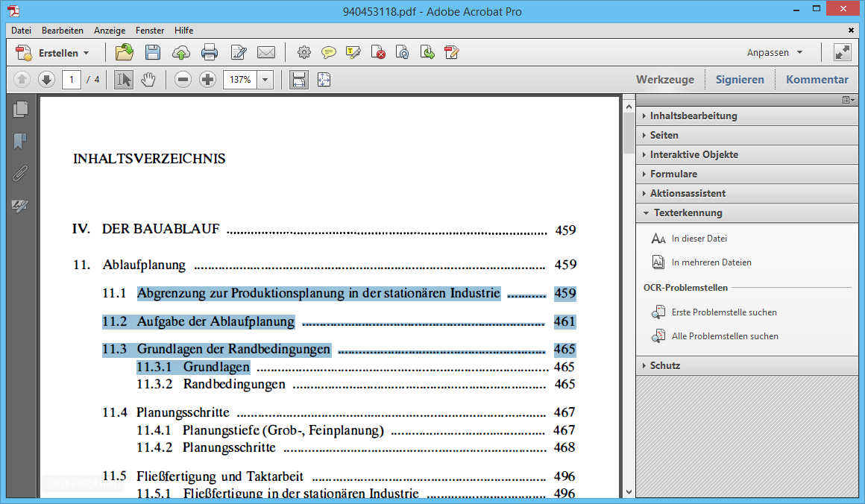Print the PDF using the printer icon

tap(210, 52)
